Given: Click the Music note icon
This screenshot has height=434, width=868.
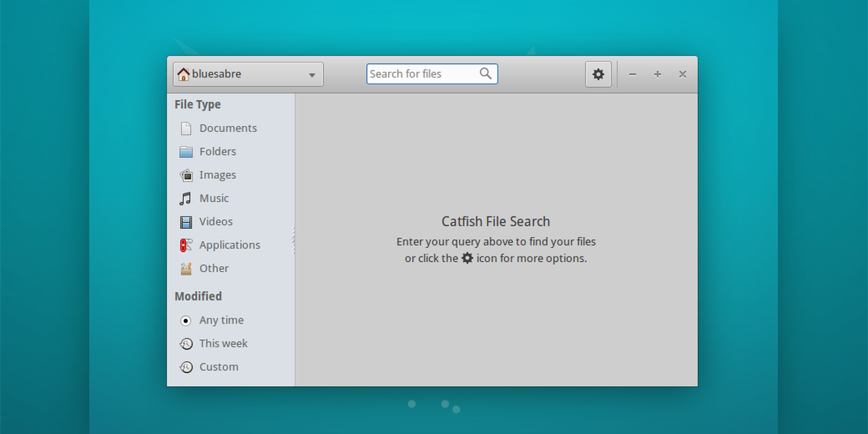Looking at the screenshot, I should (186, 198).
